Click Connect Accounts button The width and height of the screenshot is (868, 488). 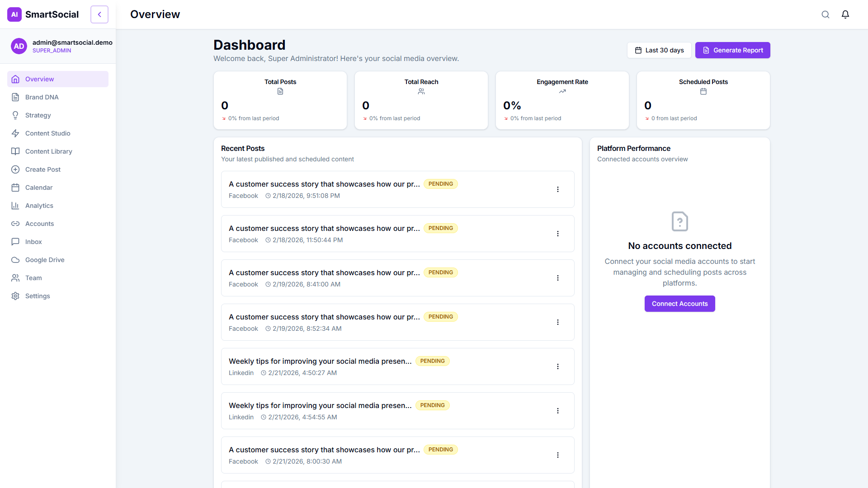pyautogui.click(x=679, y=304)
